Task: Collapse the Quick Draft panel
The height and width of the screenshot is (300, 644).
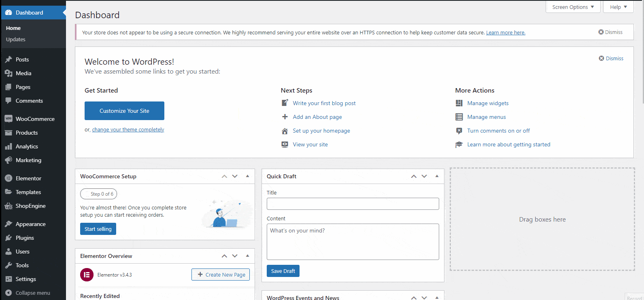Action: 437,176
